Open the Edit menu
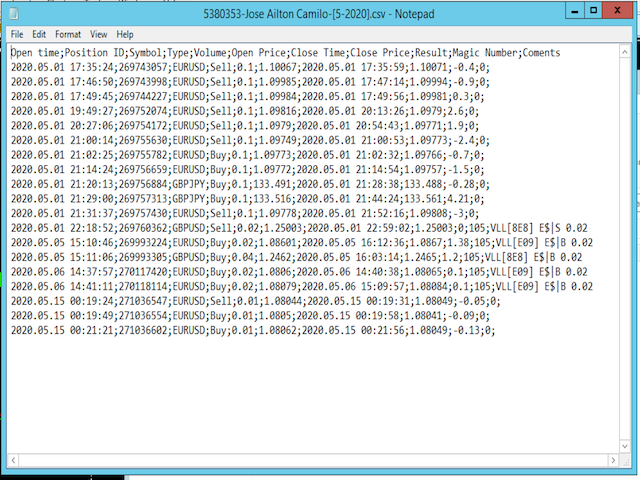 [39, 34]
